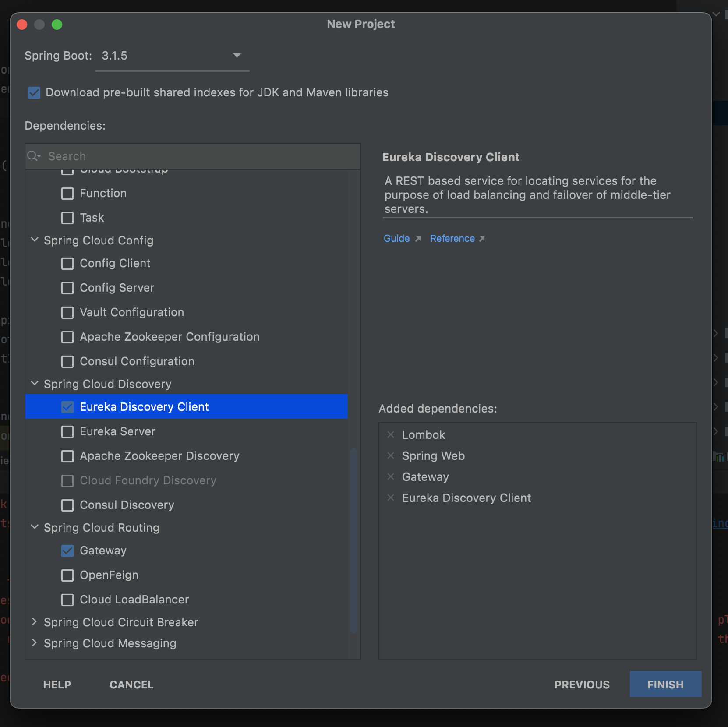Viewport: 728px width, 727px height.
Task: Select Lombok in added dependencies list
Action: tap(424, 435)
